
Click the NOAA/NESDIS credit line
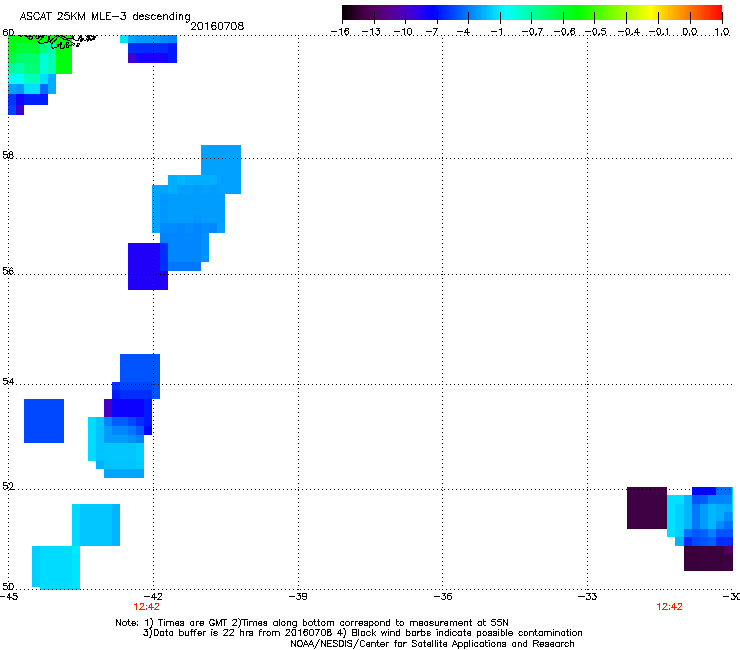point(432,644)
